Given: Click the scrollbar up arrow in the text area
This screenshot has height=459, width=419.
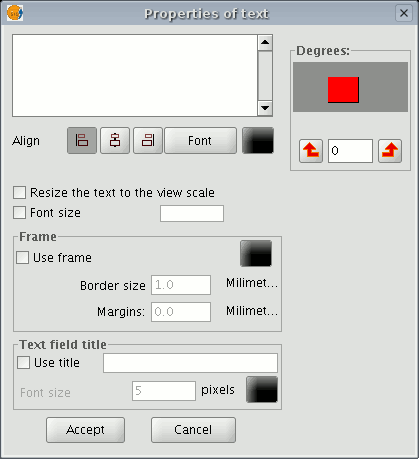Looking at the screenshot, I should (x=265, y=42).
